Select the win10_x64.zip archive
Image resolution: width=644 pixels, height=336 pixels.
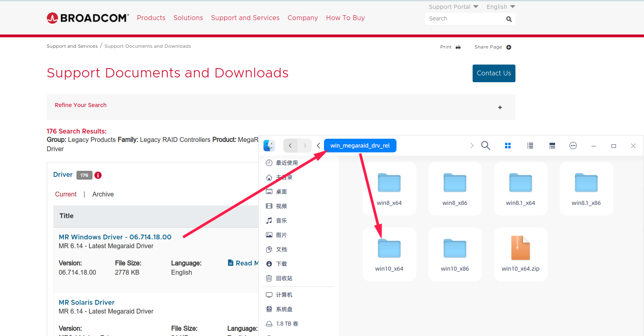click(521, 255)
